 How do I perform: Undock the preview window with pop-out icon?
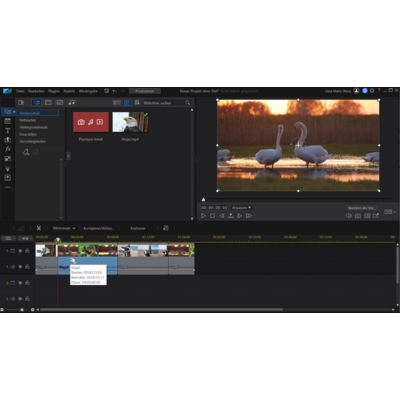pyautogui.click(x=376, y=216)
